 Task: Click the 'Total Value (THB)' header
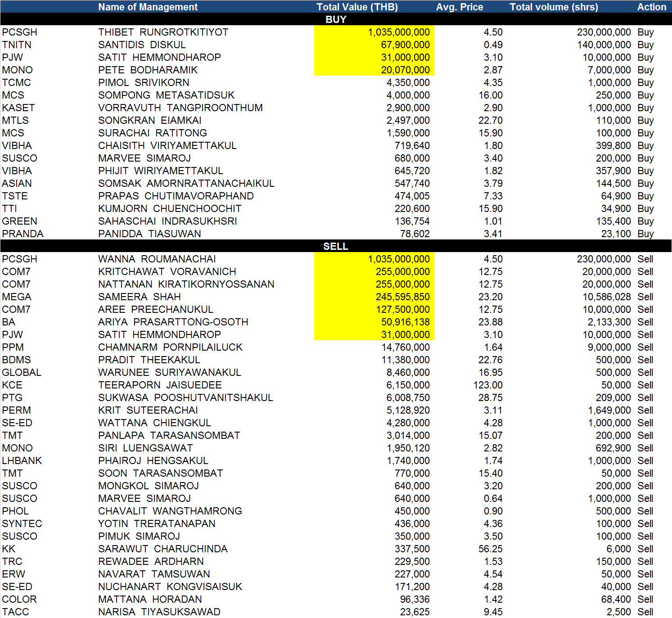(x=357, y=7)
